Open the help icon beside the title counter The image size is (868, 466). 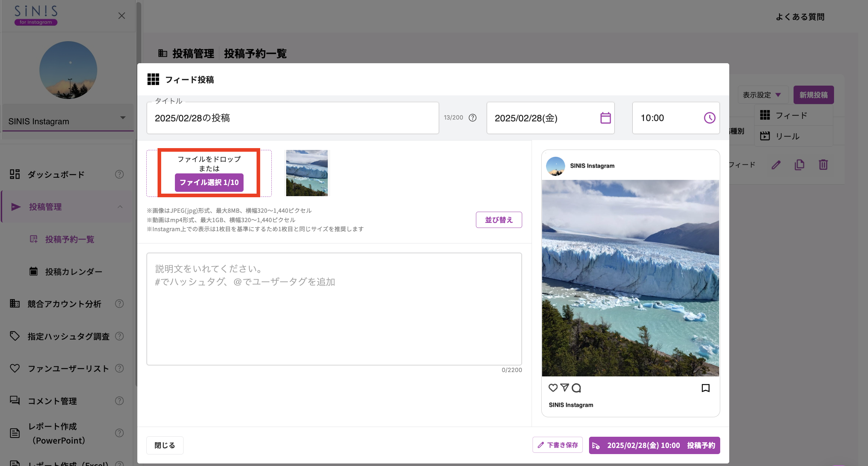click(472, 117)
